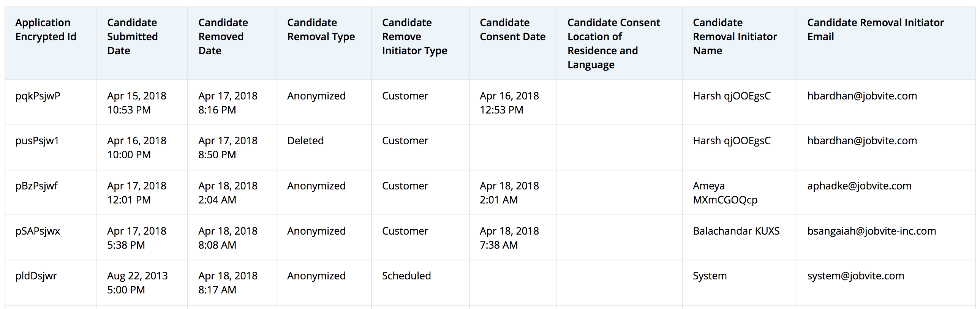
Task: Select the Candidate Consent Date column header
Action: [x=512, y=30]
